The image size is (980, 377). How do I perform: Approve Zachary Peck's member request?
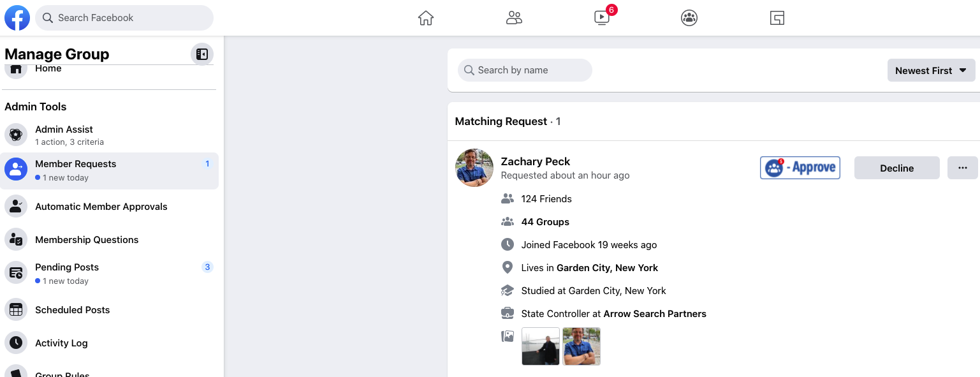tap(800, 167)
